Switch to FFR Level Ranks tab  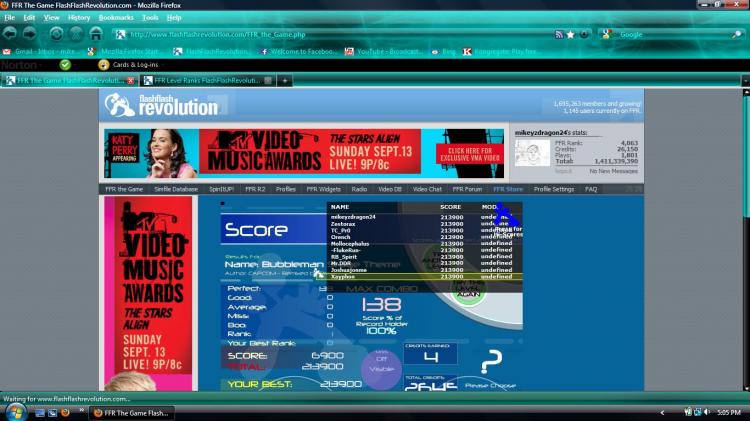click(x=209, y=81)
